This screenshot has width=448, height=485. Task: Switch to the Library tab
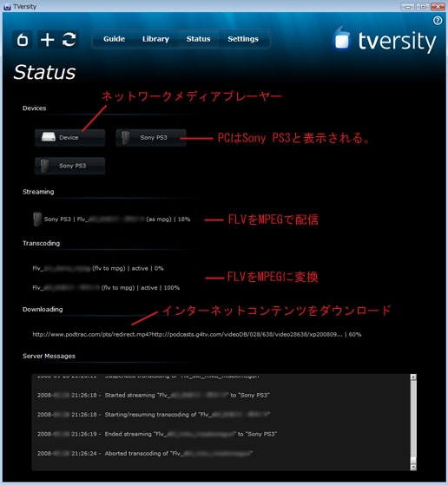coord(155,39)
